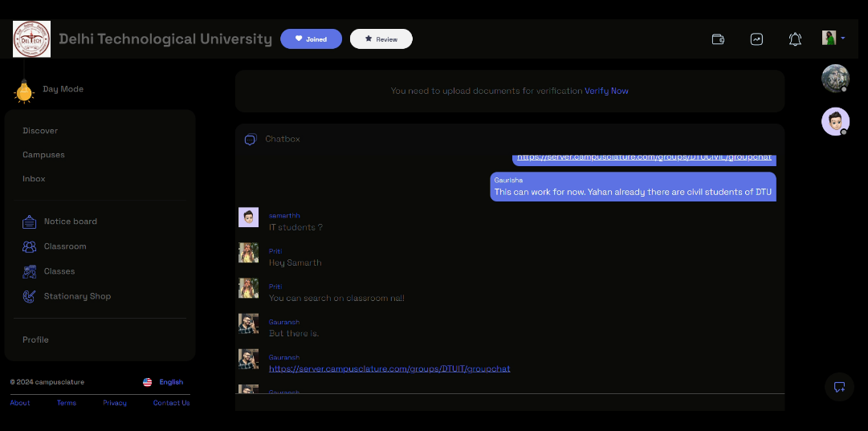The image size is (868, 431).
Task: Open Profile in the sidebar
Action: point(35,340)
